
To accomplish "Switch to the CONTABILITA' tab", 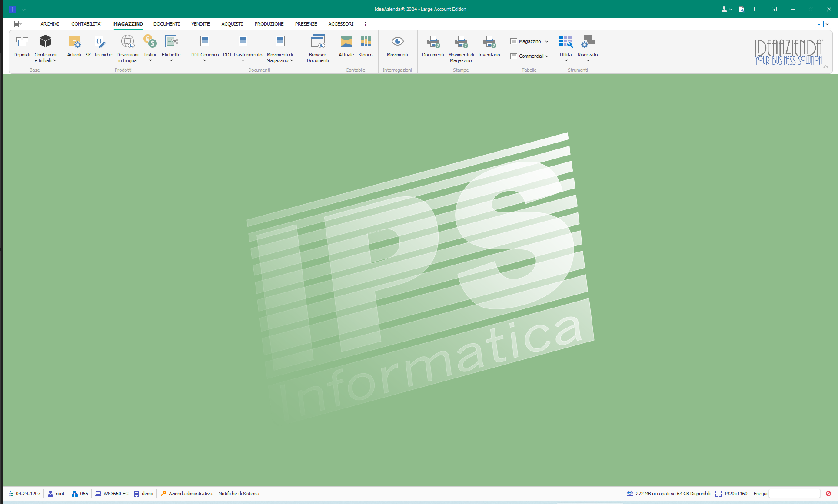I will [x=86, y=24].
